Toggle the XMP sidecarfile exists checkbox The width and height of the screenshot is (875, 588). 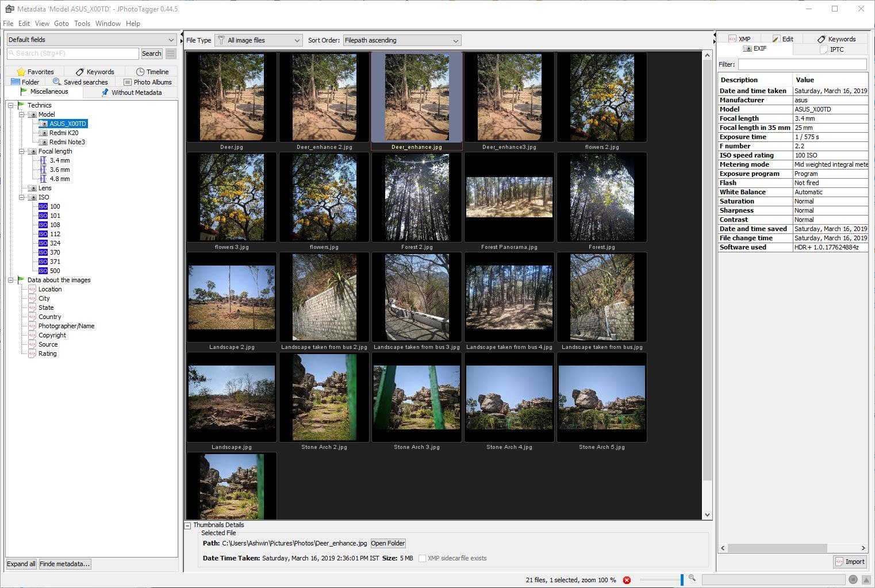click(423, 558)
